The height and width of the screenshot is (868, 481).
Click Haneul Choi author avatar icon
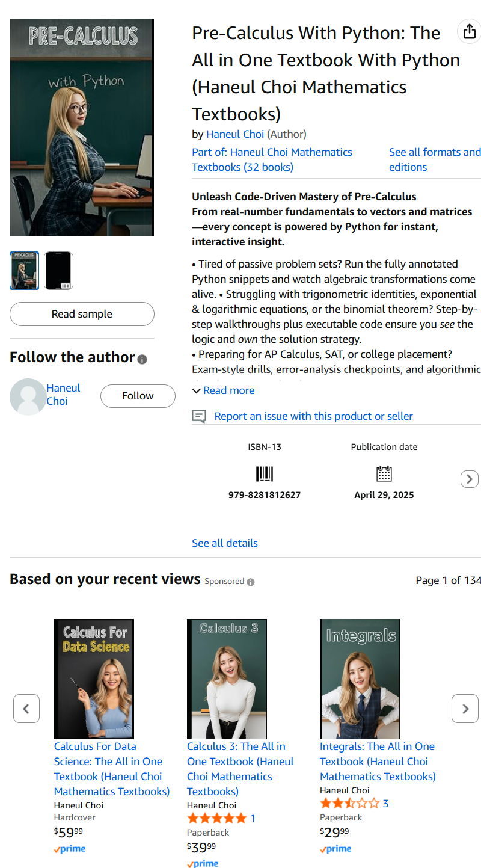tap(28, 396)
